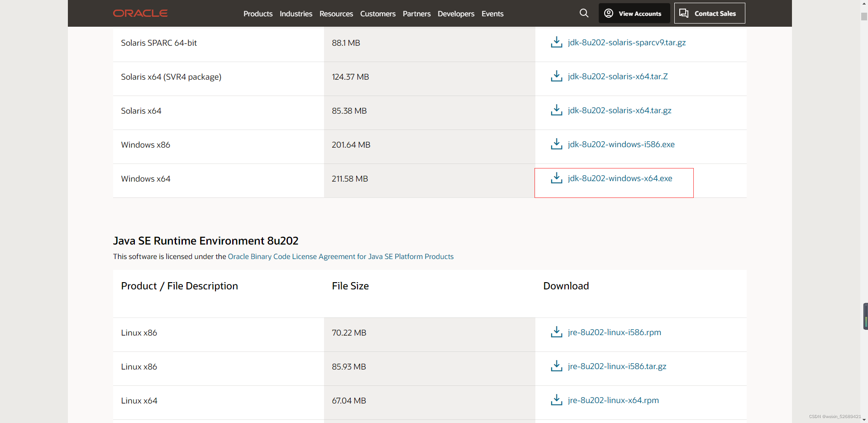Select the Windows x86 row label

pos(146,145)
